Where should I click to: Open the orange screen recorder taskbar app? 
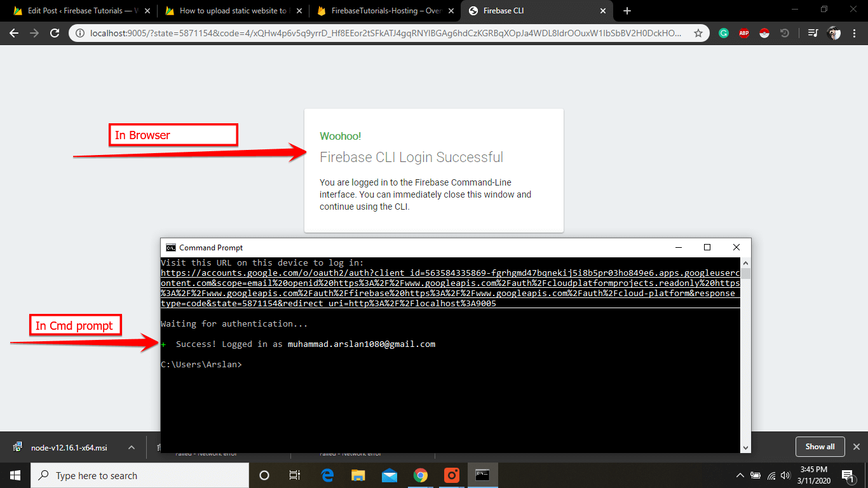click(452, 475)
